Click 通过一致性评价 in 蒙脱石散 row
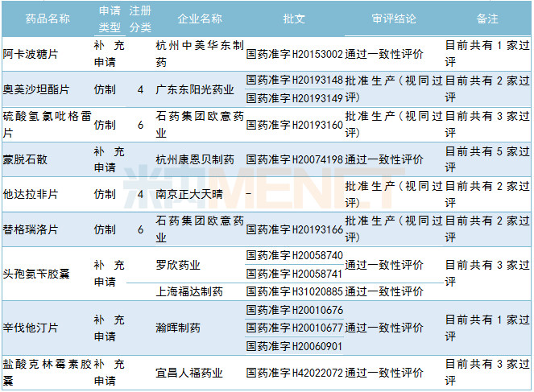Viewport: 534px width, 392px height. coord(384,159)
